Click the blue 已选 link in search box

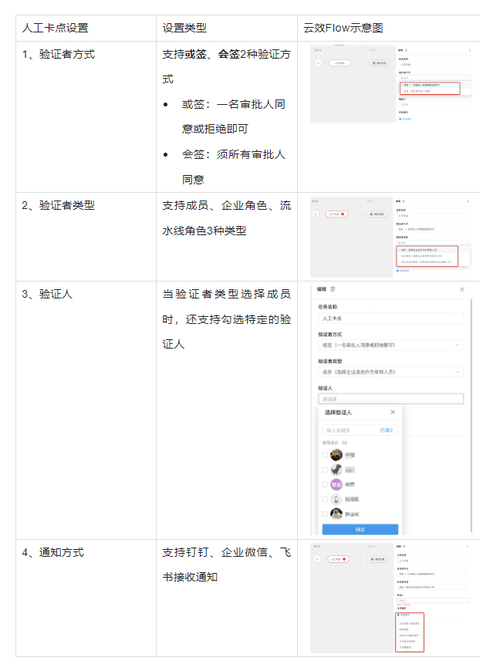coord(386,430)
